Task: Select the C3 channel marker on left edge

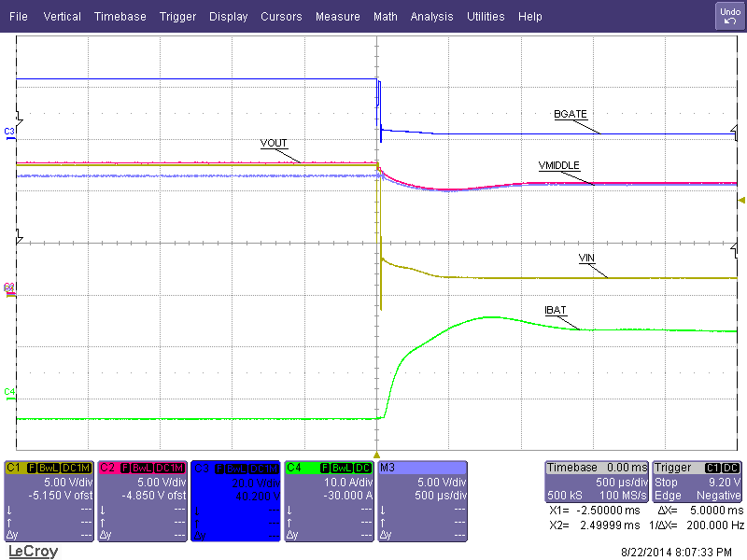Action: [x=9, y=131]
